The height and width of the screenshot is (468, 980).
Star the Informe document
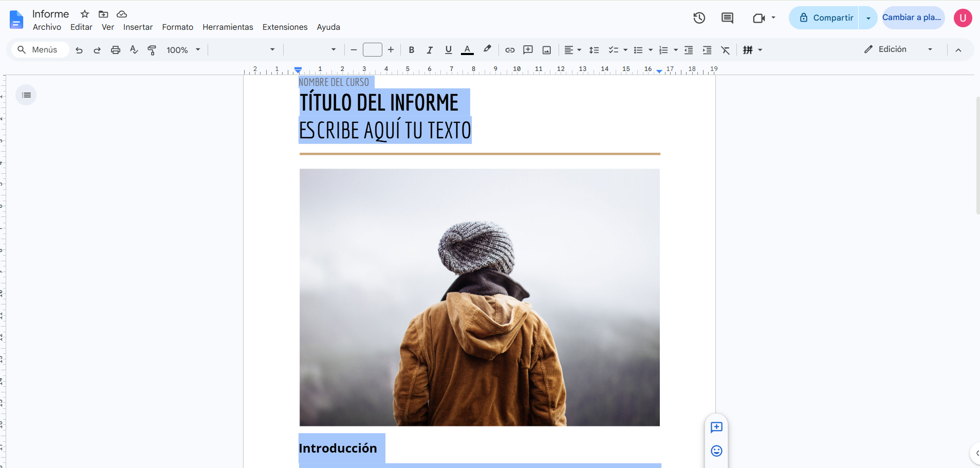(x=85, y=14)
